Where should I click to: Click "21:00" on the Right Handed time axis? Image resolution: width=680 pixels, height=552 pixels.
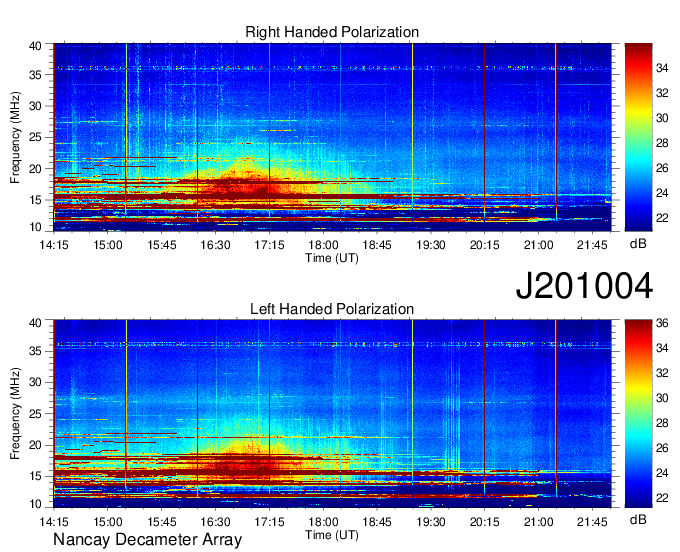(538, 245)
